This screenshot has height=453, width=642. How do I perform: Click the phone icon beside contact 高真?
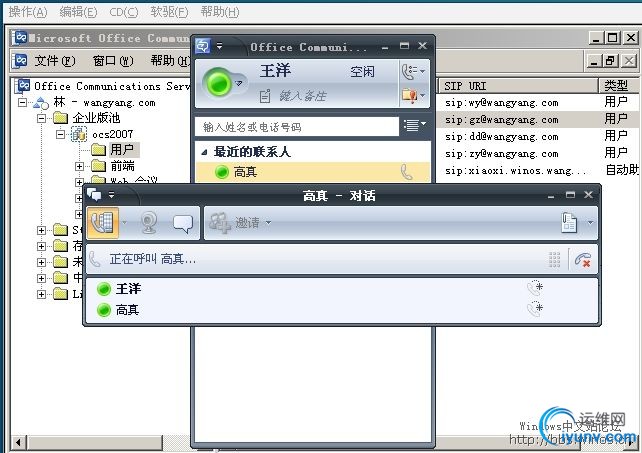coord(406,172)
